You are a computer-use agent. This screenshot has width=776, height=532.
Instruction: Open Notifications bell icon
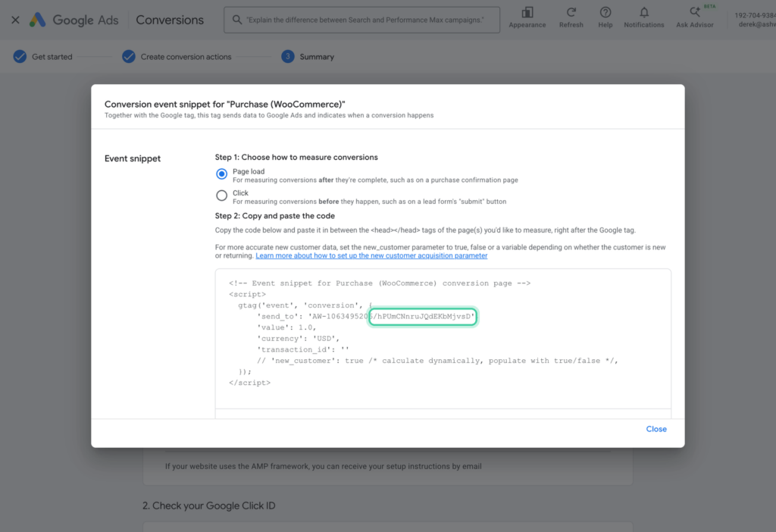[x=644, y=12]
